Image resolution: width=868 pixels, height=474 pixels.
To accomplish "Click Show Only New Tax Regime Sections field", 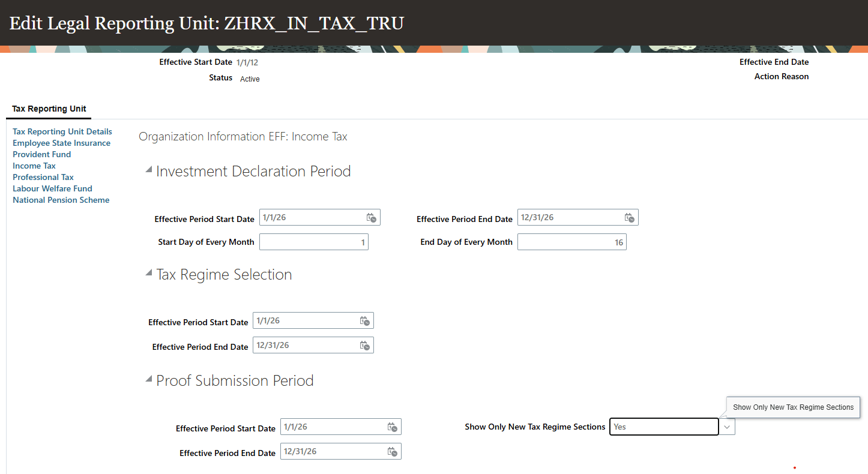I will (664, 427).
